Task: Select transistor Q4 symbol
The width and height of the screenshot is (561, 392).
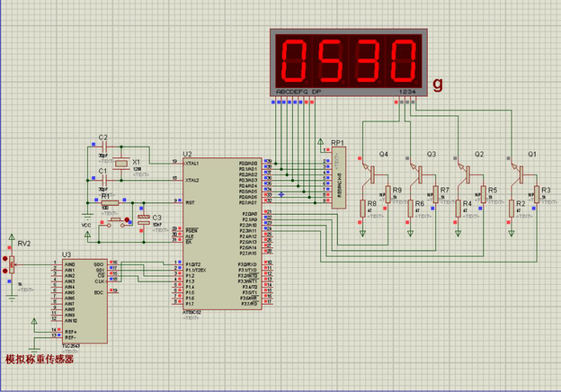Action: tap(369, 174)
